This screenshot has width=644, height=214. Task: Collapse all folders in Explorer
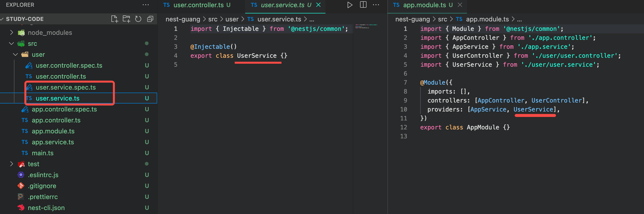(150, 19)
